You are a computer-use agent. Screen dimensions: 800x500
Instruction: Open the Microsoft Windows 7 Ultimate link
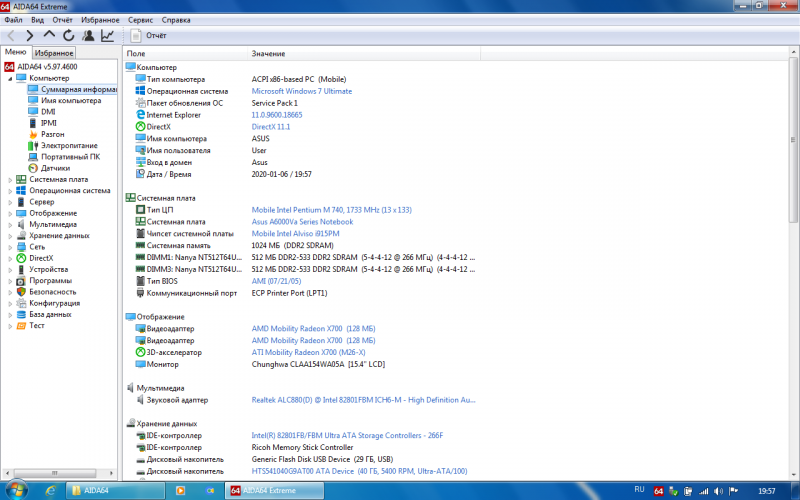point(302,91)
